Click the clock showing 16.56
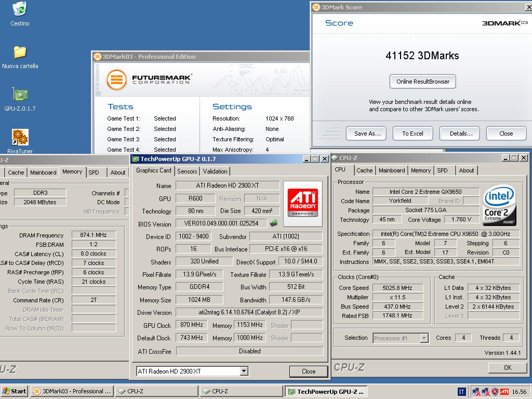 tap(519, 392)
